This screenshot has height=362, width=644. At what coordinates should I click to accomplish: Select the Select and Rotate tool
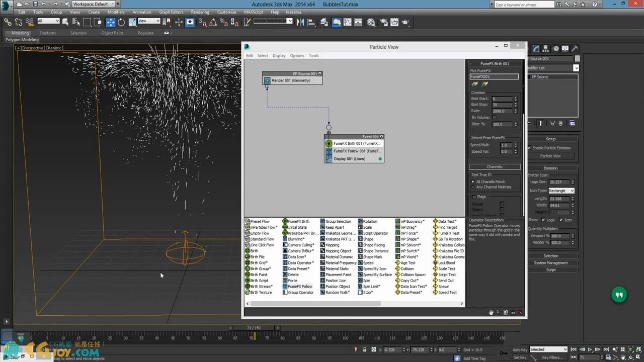(x=121, y=22)
